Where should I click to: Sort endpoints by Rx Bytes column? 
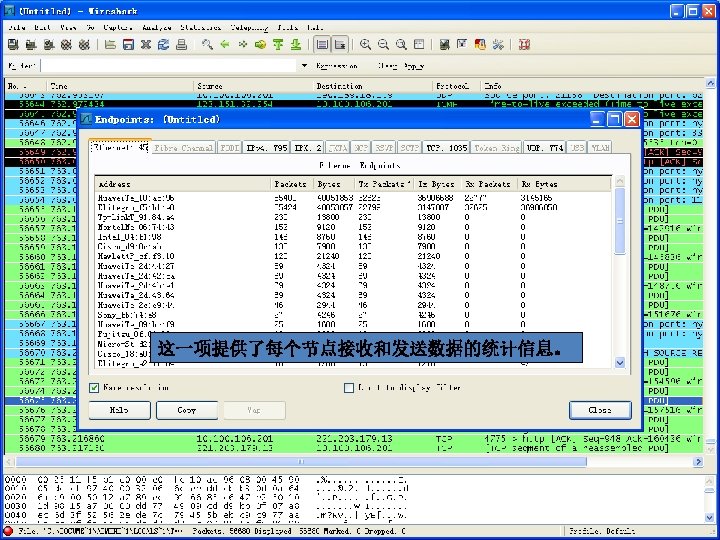[x=564, y=184]
